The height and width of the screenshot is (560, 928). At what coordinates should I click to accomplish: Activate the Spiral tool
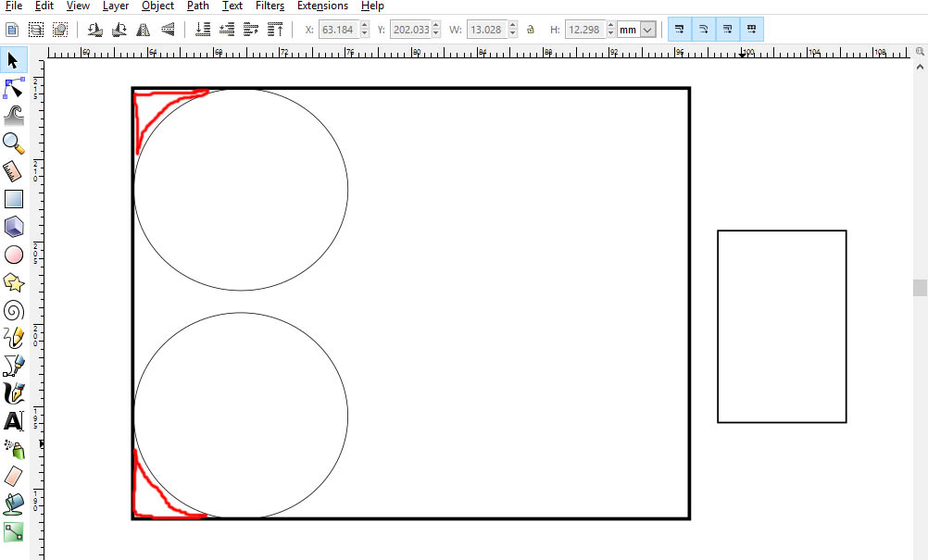13,309
